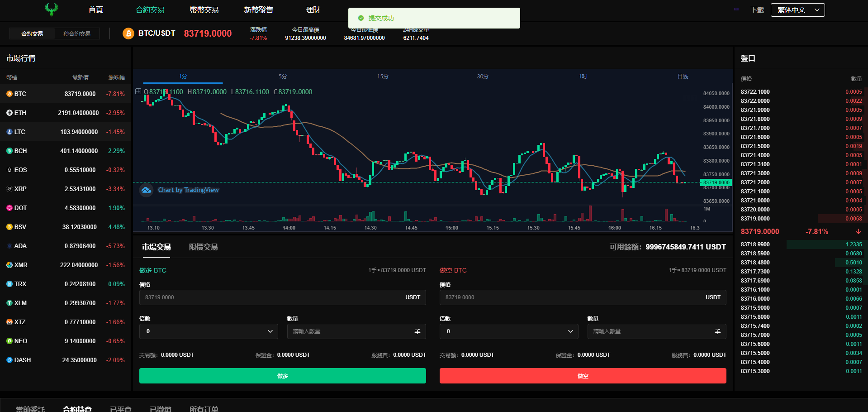Click the Bitcoin icon beside BTC/USDT
Screen dimensions: 868x412
coord(128,34)
